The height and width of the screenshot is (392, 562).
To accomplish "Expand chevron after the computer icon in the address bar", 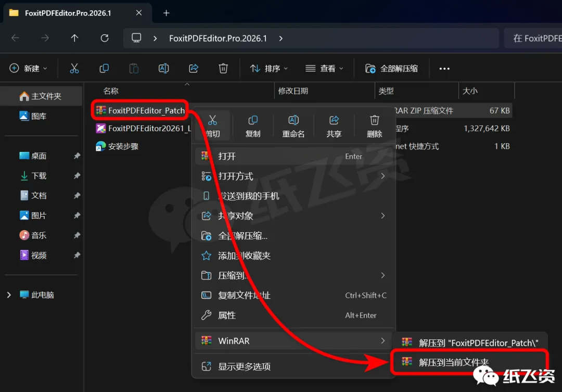I will click(155, 39).
